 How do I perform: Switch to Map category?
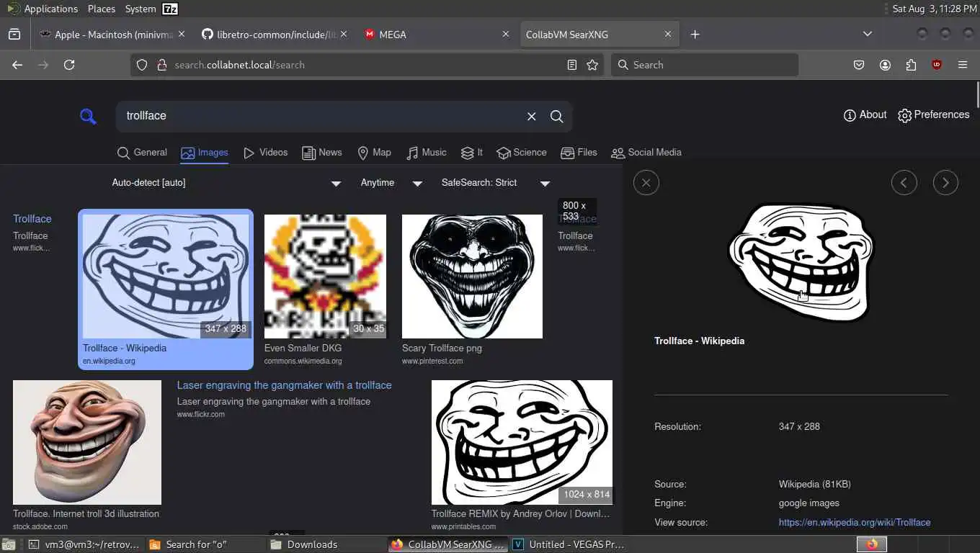374,153
